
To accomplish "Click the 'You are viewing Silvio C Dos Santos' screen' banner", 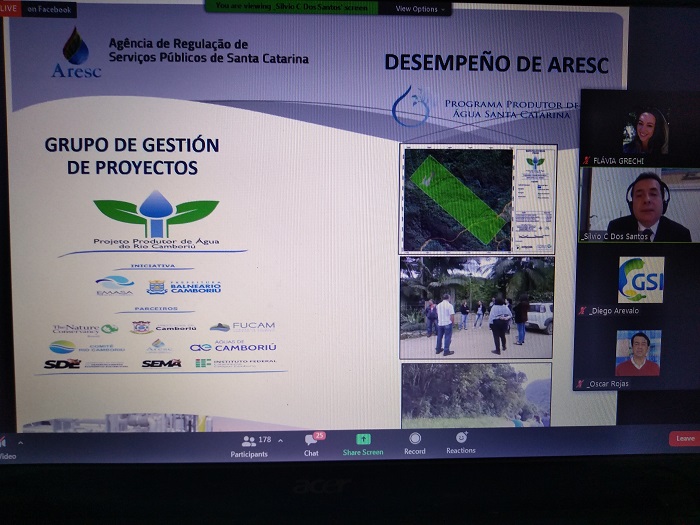I will coord(292,7).
